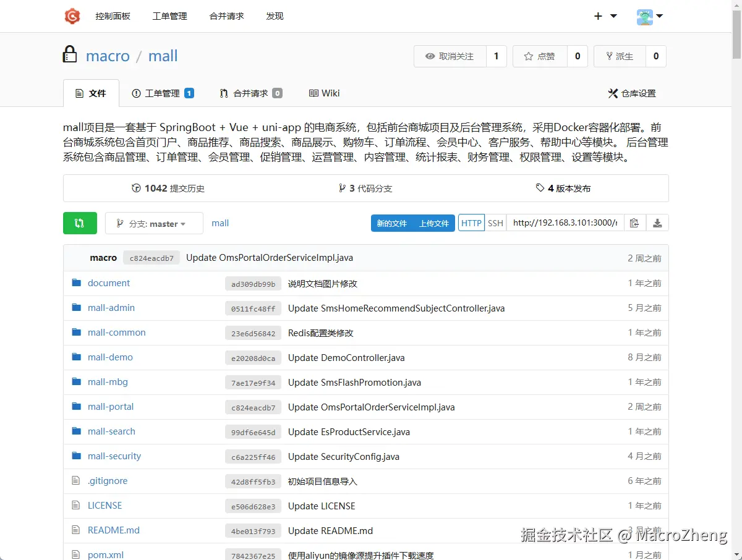Click the clone URL input field
Screen dimensions: 742x560
(x=565, y=223)
